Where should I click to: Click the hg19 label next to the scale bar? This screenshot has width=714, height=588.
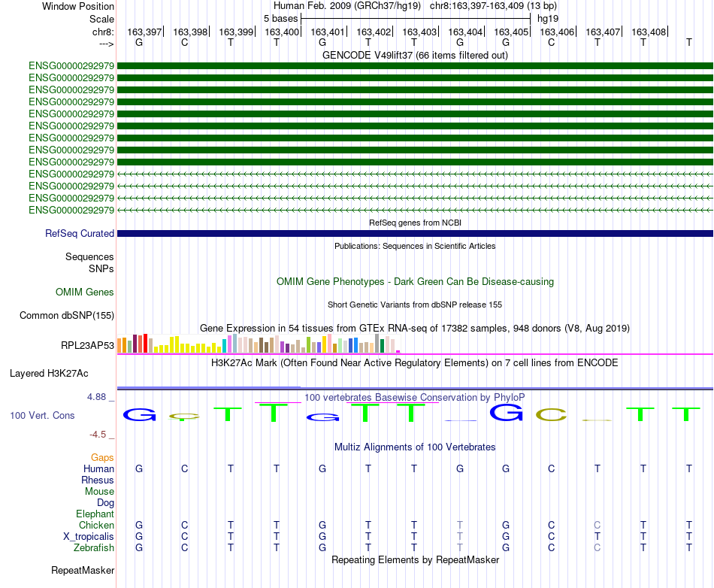coord(548,19)
